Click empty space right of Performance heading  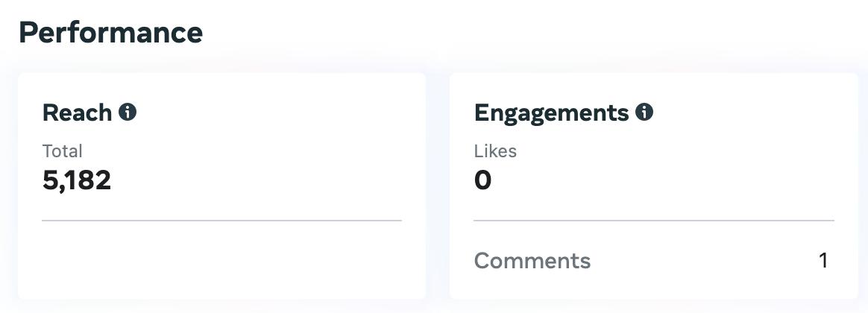pyautogui.click(x=522, y=33)
